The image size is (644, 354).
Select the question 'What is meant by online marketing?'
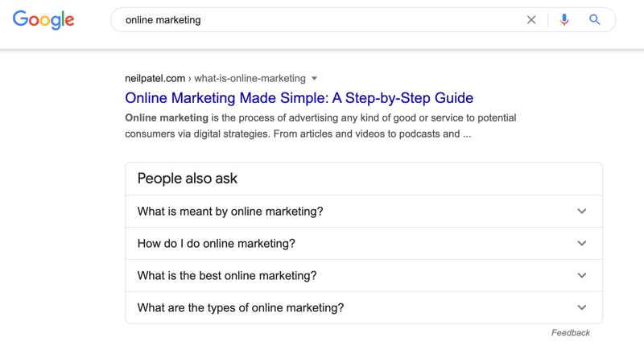[230, 212]
